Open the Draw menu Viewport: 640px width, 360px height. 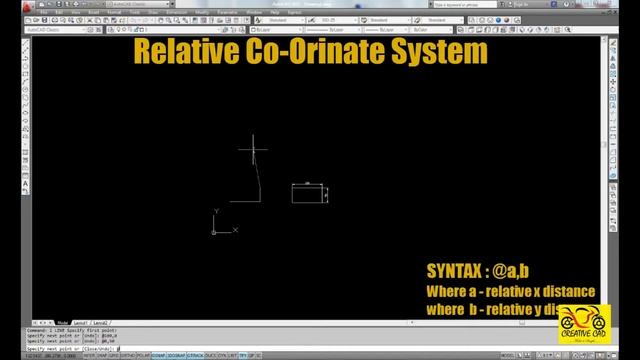[x=153, y=13]
